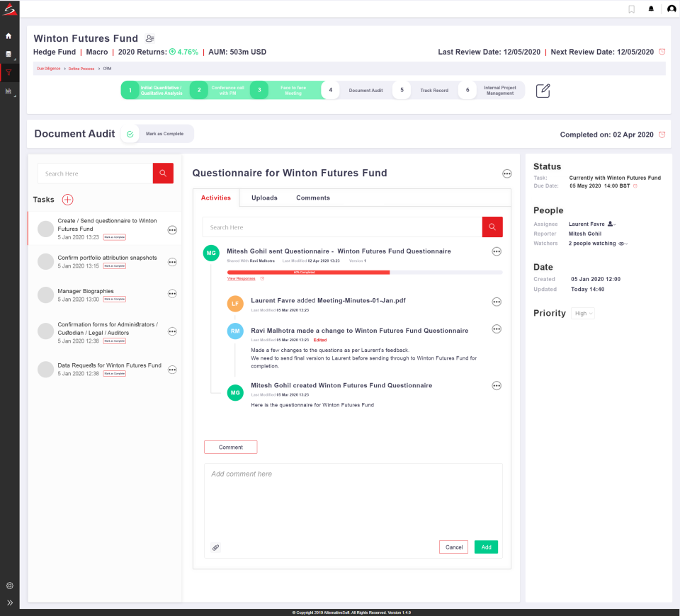Switch to the Comments tab

pos(312,198)
